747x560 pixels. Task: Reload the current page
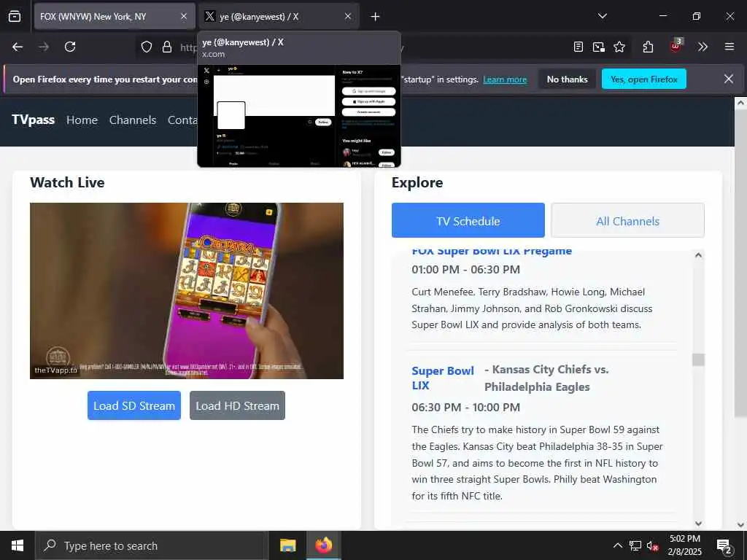point(70,47)
